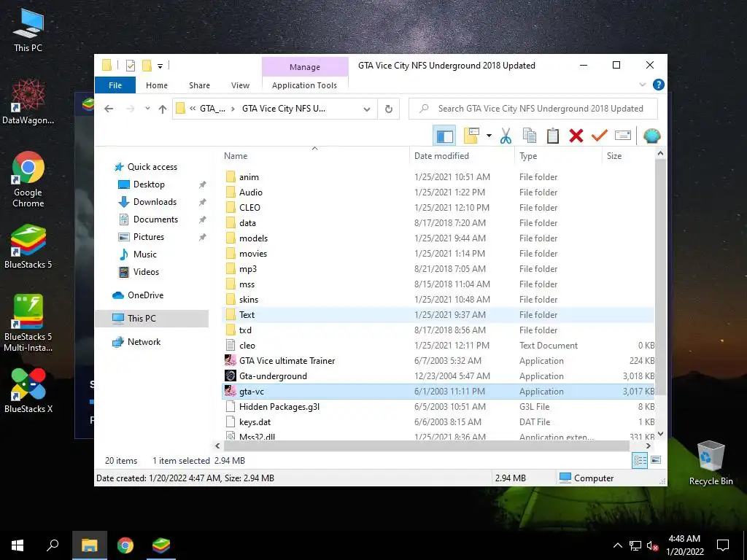Click the Up one level arrow
The width and height of the screenshot is (747, 560).
163,109
